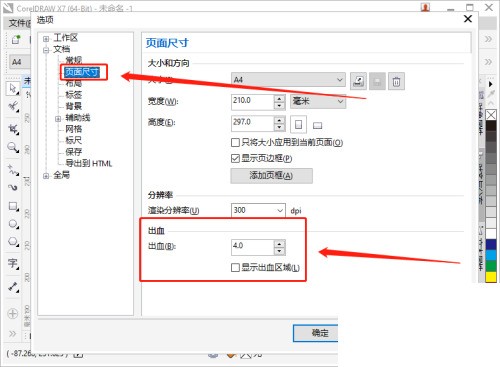Open the color palette flyout arrow
This screenshot has height=367, width=500.
[x=491, y=84]
